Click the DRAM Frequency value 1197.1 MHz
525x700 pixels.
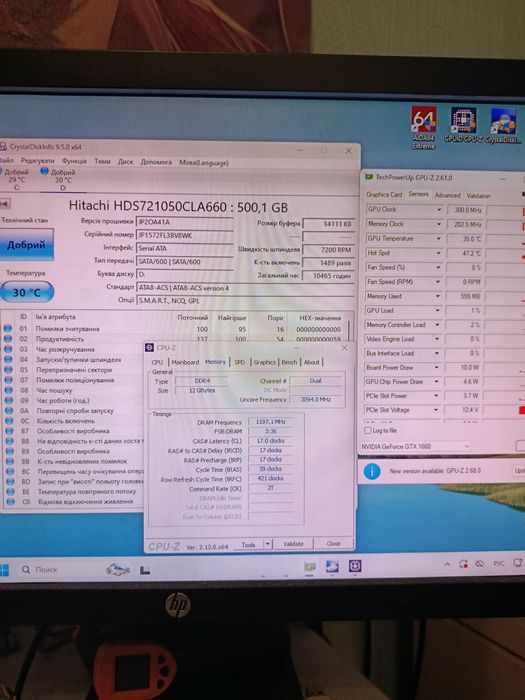coord(271,422)
